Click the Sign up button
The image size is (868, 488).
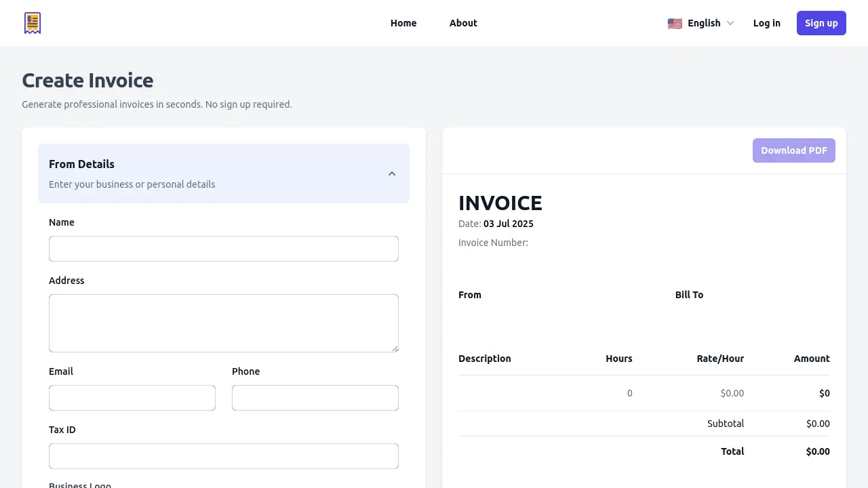(821, 23)
